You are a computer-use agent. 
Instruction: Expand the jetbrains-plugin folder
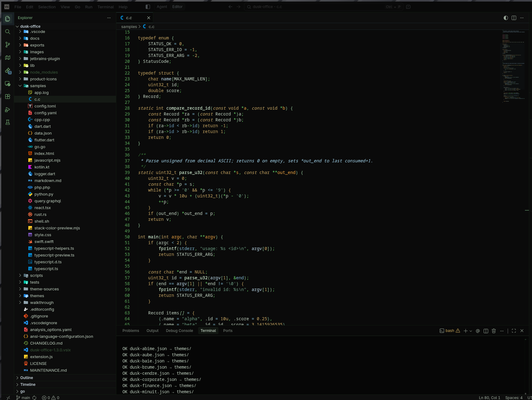pos(65,59)
